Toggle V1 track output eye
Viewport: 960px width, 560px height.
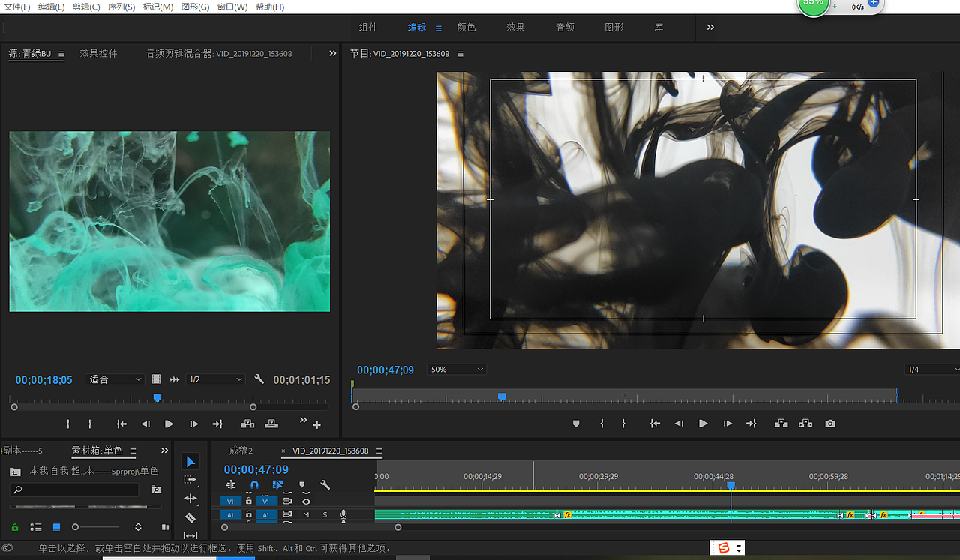pyautogui.click(x=306, y=502)
